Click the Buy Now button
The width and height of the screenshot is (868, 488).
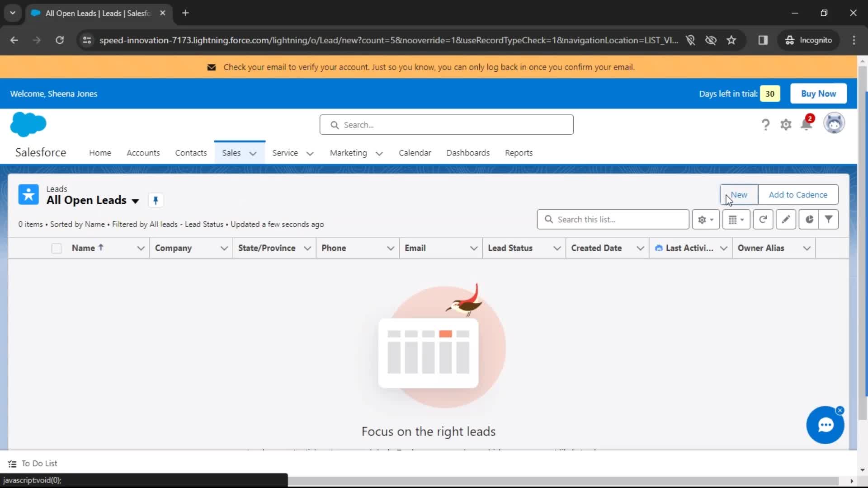tap(818, 94)
